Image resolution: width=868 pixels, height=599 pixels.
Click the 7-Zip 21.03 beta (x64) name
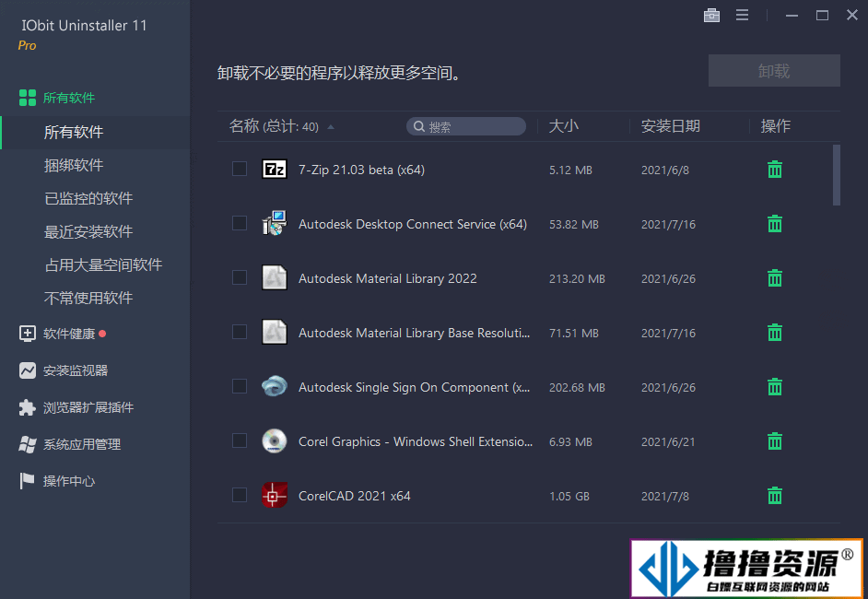point(361,170)
